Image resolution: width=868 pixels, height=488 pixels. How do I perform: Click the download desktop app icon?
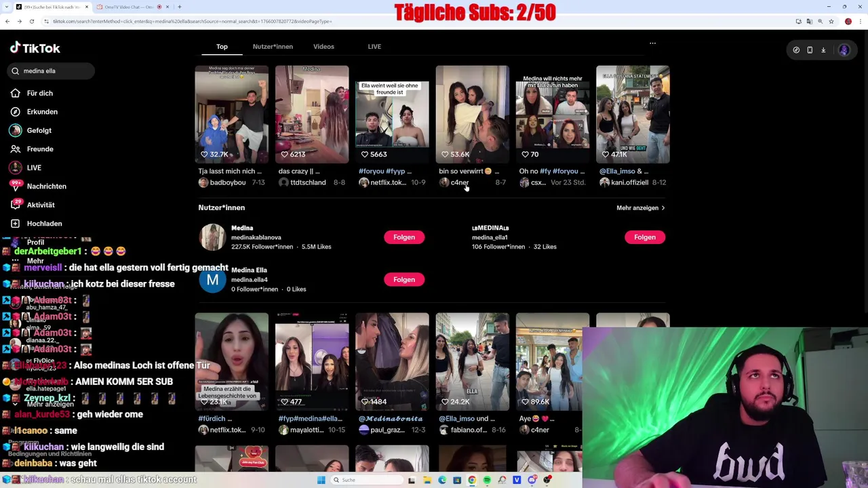(x=823, y=49)
